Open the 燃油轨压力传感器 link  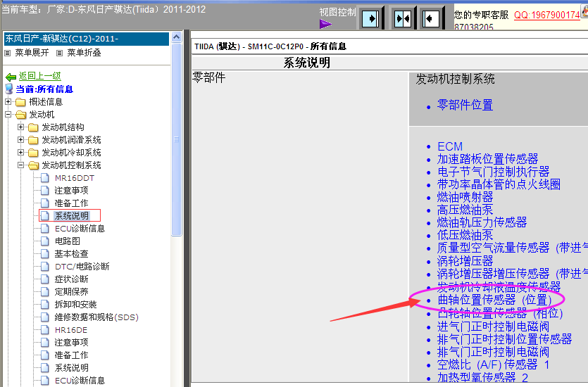pos(482,222)
